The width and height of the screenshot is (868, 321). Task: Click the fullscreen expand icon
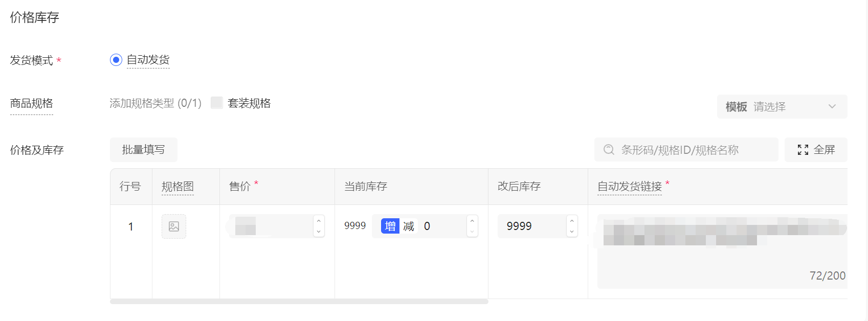tap(803, 150)
